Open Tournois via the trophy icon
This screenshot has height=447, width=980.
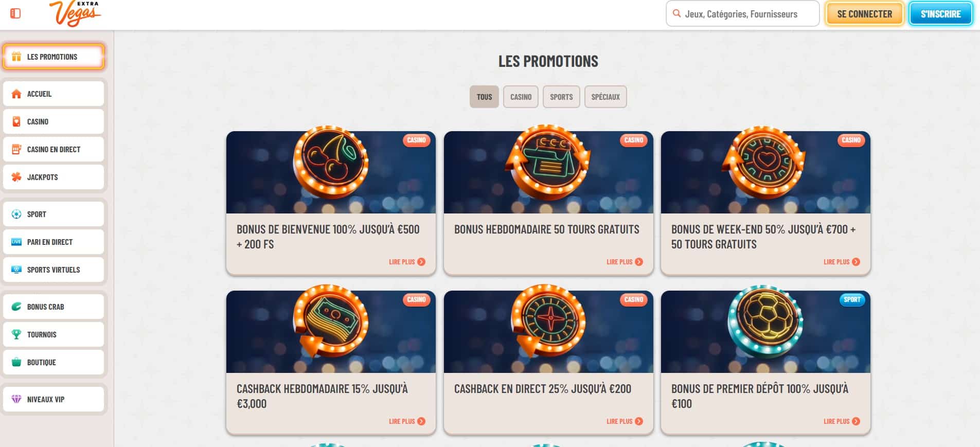pyautogui.click(x=16, y=334)
